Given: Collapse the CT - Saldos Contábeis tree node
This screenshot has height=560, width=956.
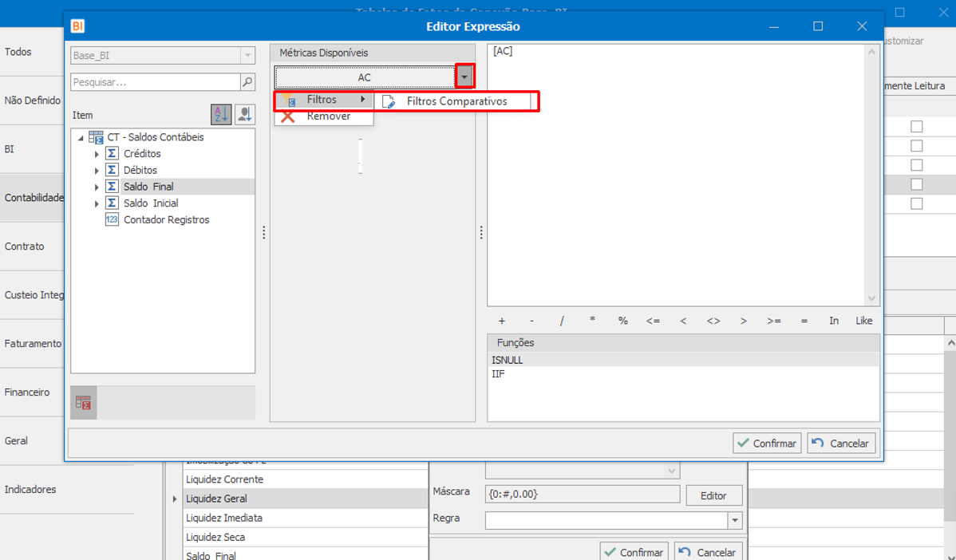Looking at the screenshot, I should pos(81,138).
